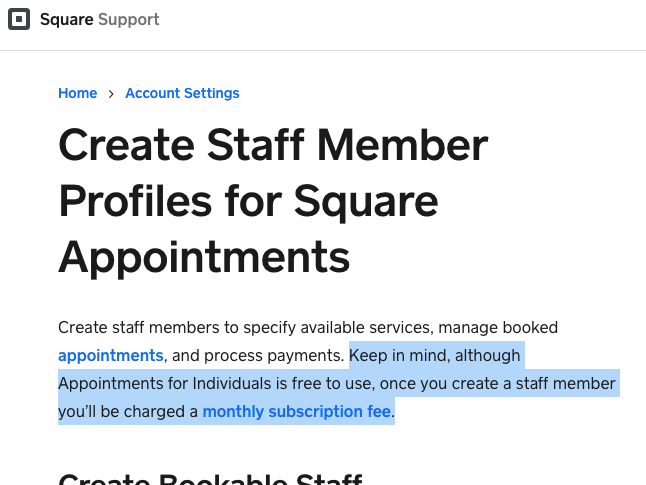
Task: Click the Create Staff Member title line
Action: [x=273, y=145]
